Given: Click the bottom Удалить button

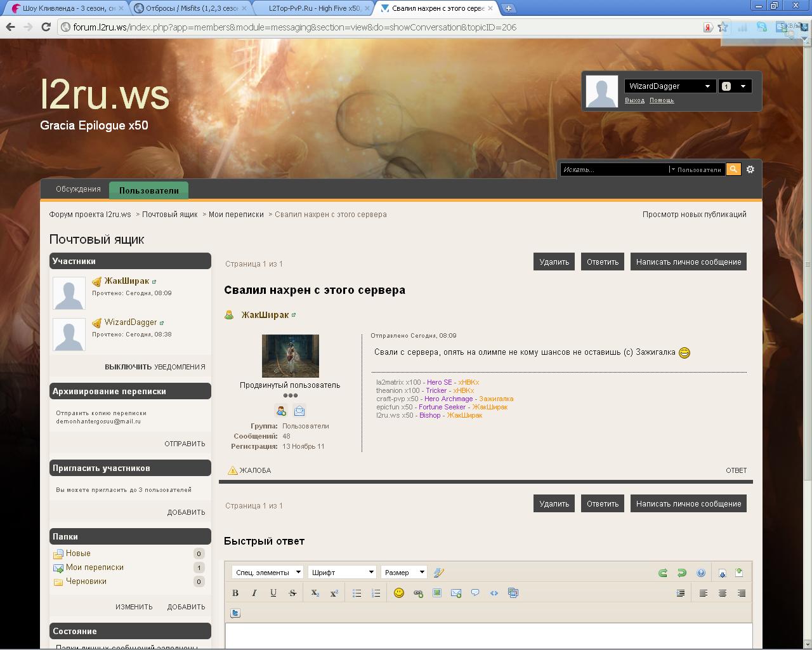Looking at the screenshot, I should pyautogui.click(x=554, y=504).
